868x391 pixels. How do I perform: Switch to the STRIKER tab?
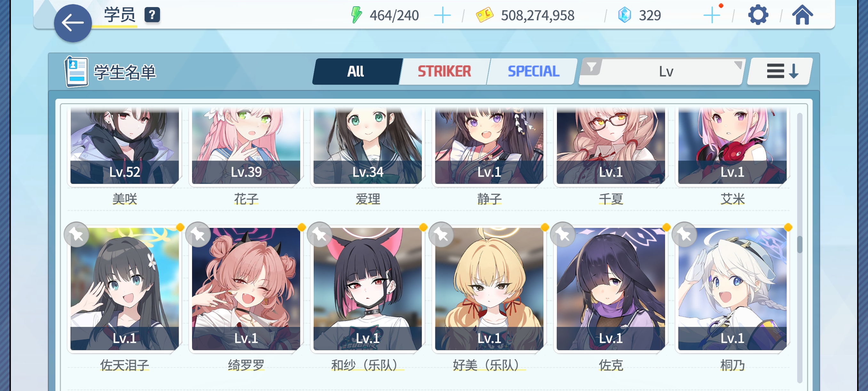click(x=444, y=71)
